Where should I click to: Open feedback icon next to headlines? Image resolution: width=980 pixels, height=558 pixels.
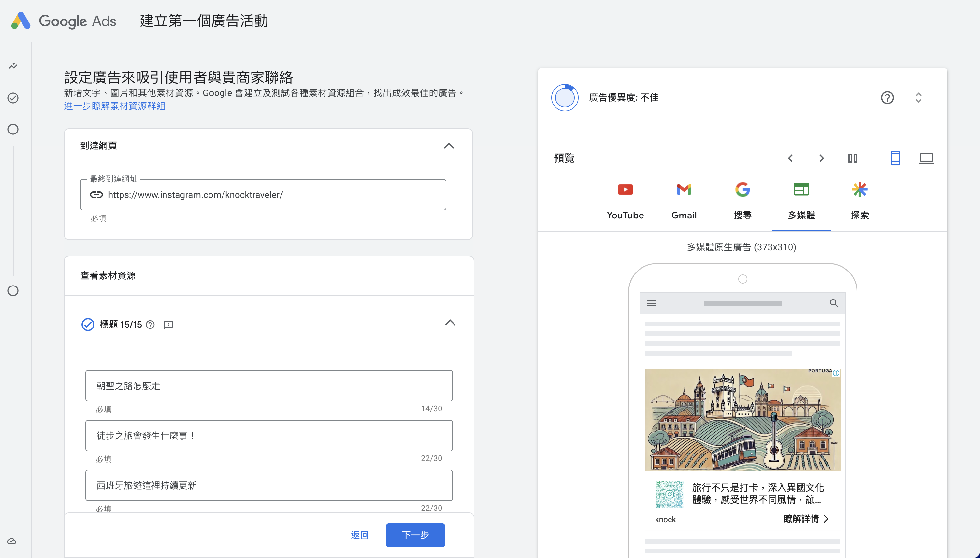[x=168, y=325]
